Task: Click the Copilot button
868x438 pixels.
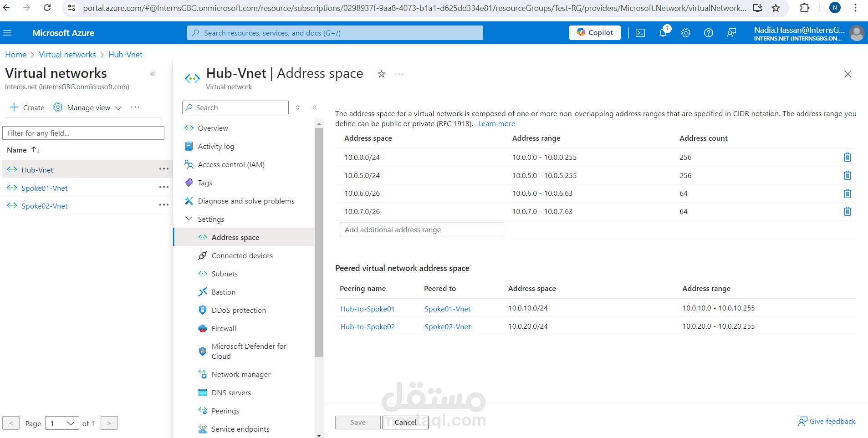Action: coord(595,33)
